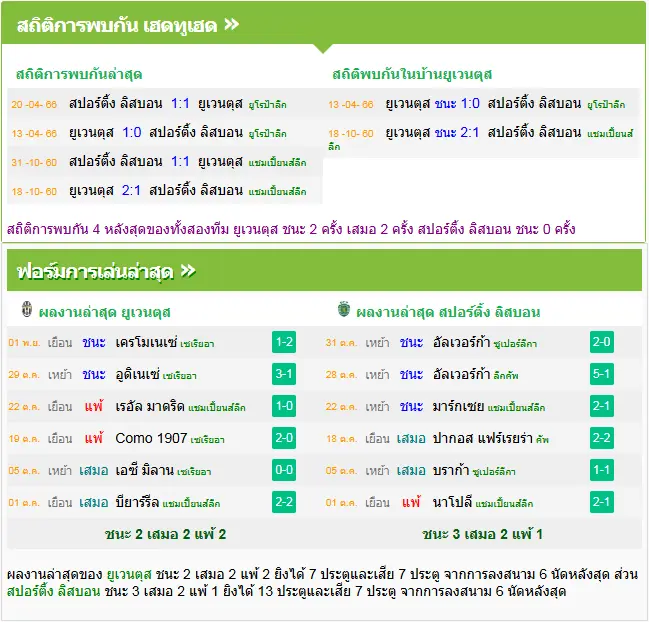Select the ฟอร์มการเล่นล่าสุด header title
Screen dimensions: 649x622
[x=95, y=272]
